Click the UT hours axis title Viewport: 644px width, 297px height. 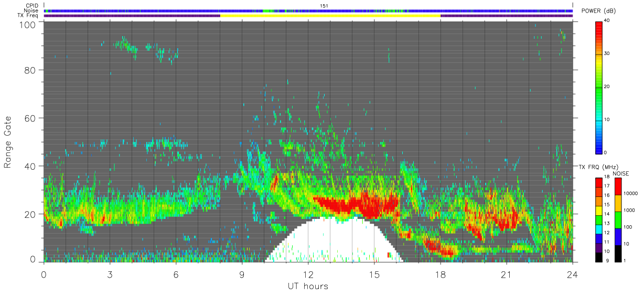(308, 286)
